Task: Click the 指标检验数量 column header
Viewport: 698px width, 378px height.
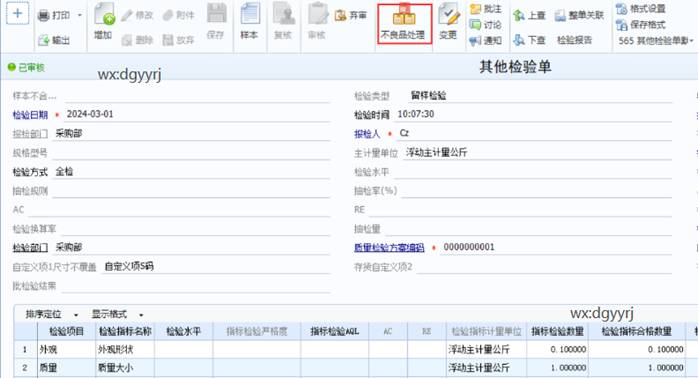Action: coord(557,332)
